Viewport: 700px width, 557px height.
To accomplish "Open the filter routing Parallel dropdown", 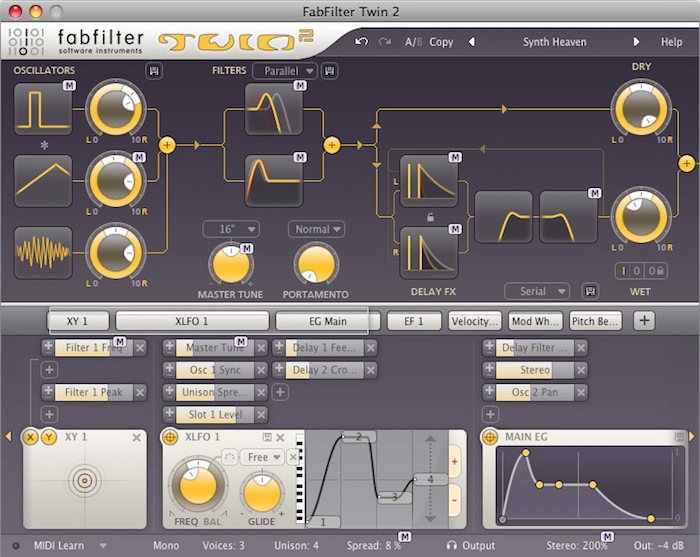I will click(285, 71).
